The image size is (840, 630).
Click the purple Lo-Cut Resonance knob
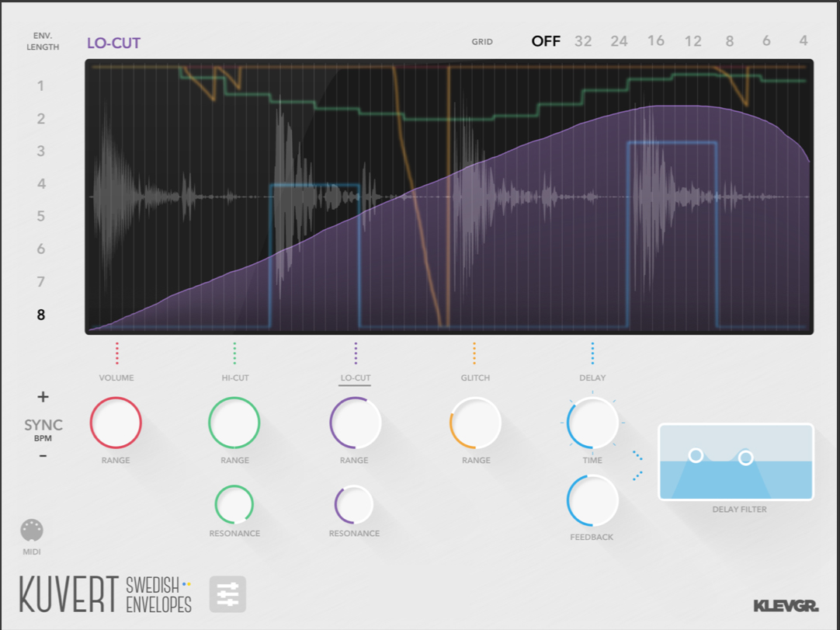click(x=354, y=504)
